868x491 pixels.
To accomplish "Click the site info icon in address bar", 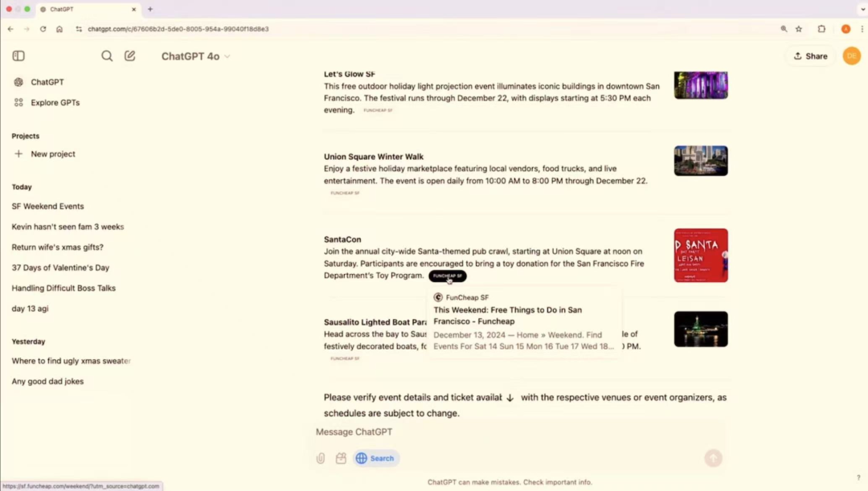I will (x=79, y=29).
